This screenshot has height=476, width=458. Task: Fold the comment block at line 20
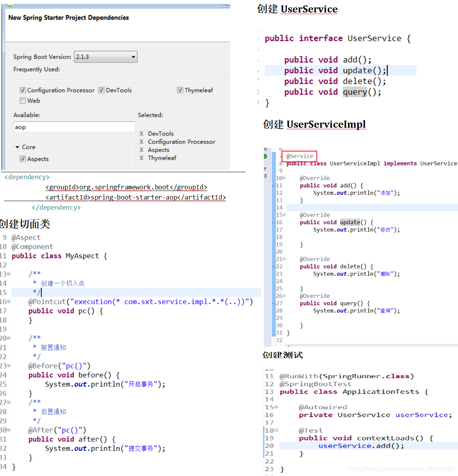[9, 338]
